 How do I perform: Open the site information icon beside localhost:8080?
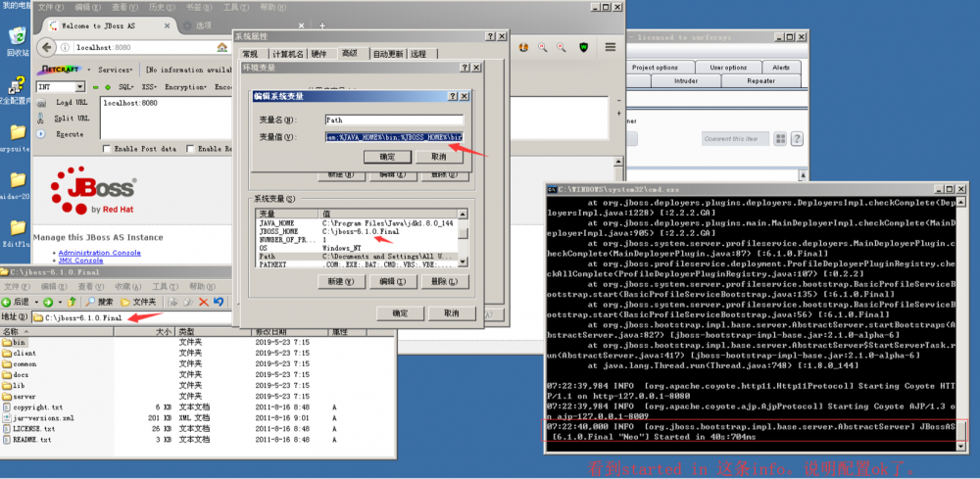65,47
